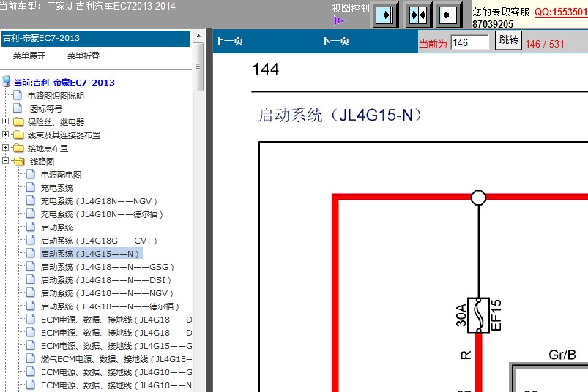The width and height of the screenshot is (588, 392).
Task: Open 启动系统 (JL4G18G——CVT) diagram
Action: click(99, 241)
